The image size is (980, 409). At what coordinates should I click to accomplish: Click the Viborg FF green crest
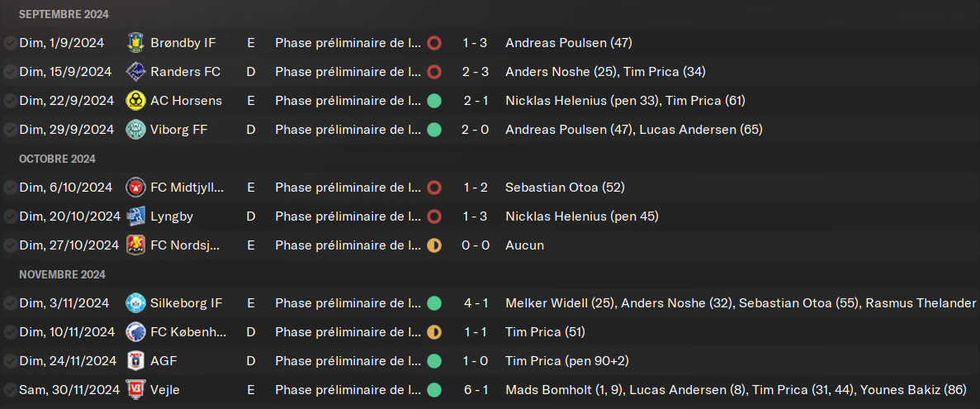point(135,130)
